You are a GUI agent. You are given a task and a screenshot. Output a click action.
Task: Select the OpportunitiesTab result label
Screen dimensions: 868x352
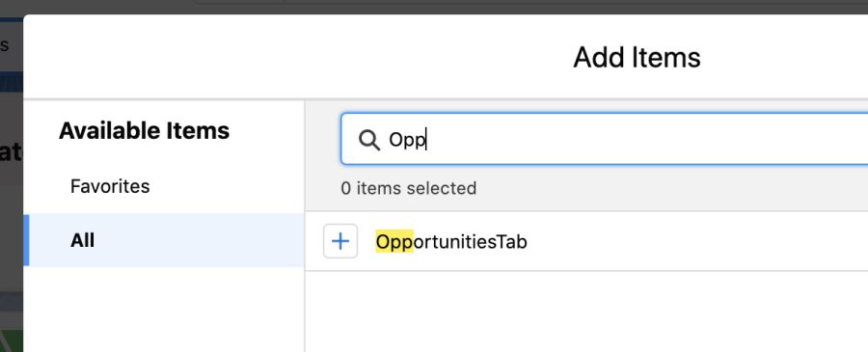(451, 242)
